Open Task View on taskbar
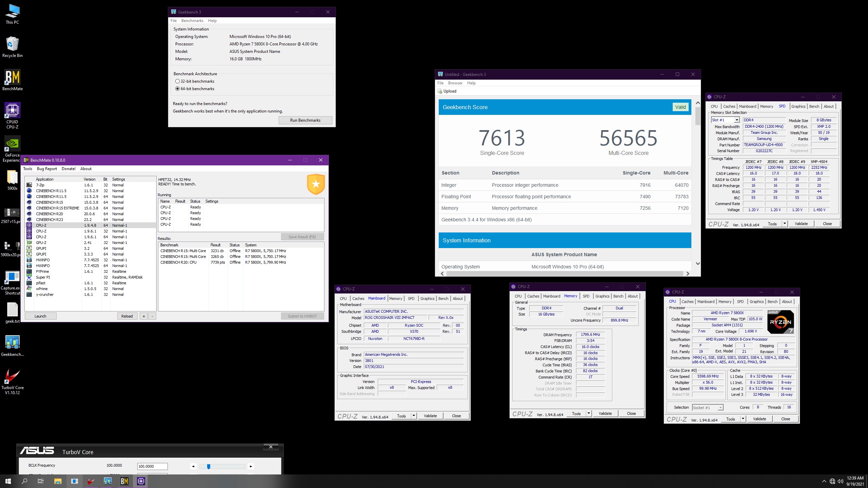Viewport: 868px width, 488px height. tap(41, 481)
